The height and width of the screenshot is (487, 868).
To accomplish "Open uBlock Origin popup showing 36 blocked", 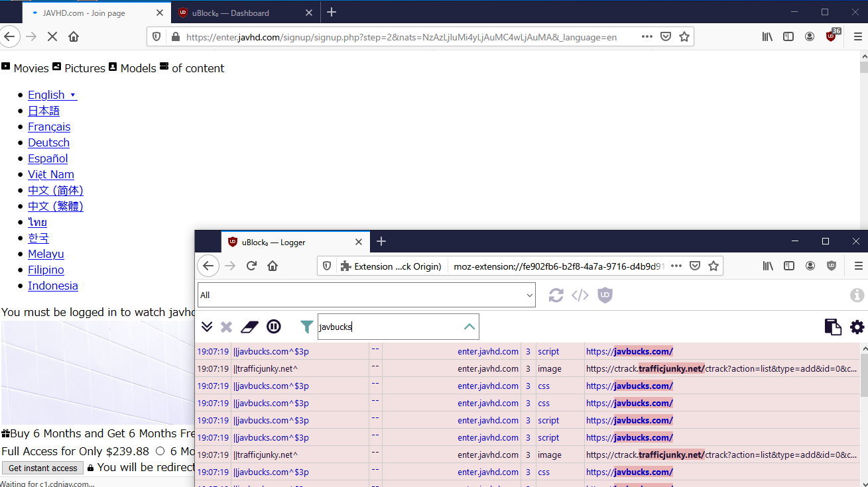I will coord(832,36).
